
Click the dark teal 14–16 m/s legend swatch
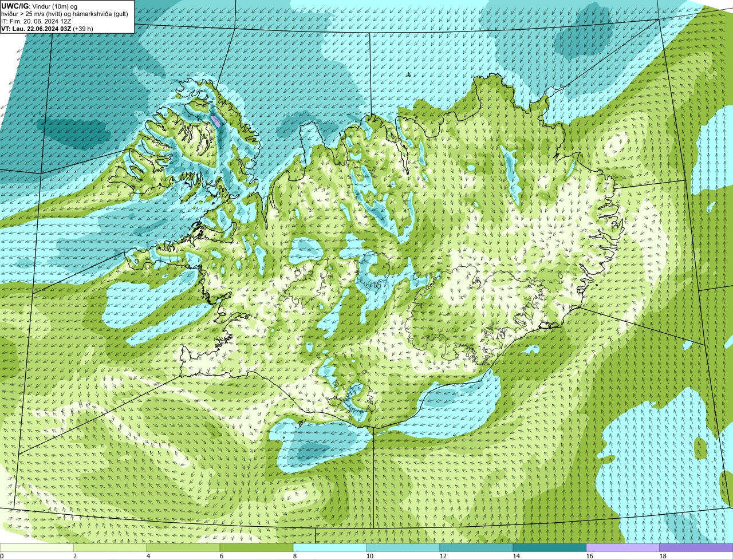click(550, 548)
